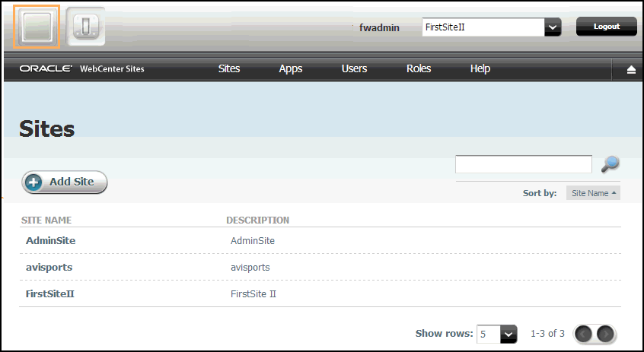Screen dimensions: 644x352
Task: Toggle Sort by Site Name order
Action: click(593, 193)
